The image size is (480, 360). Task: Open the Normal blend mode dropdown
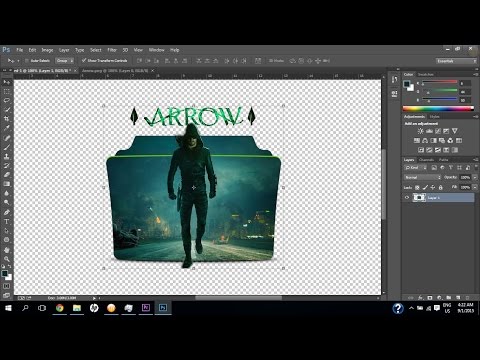pos(422,177)
